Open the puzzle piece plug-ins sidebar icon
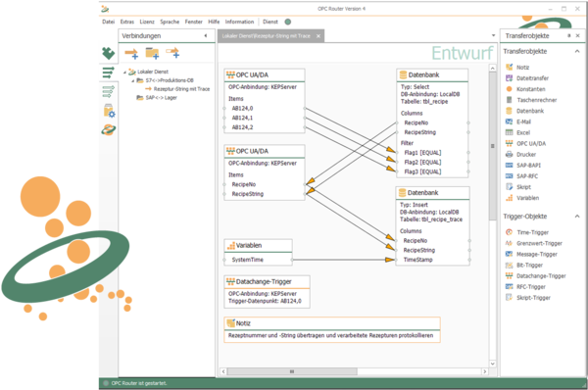588x390 pixels. [109, 53]
